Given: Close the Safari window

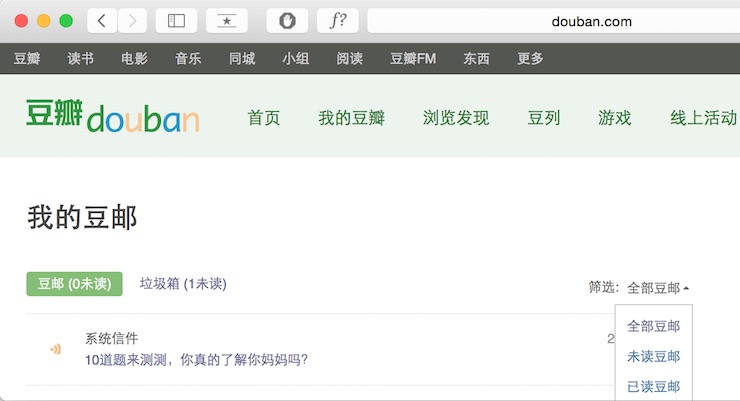Looking at the screenshot, I should coord(21,21).
